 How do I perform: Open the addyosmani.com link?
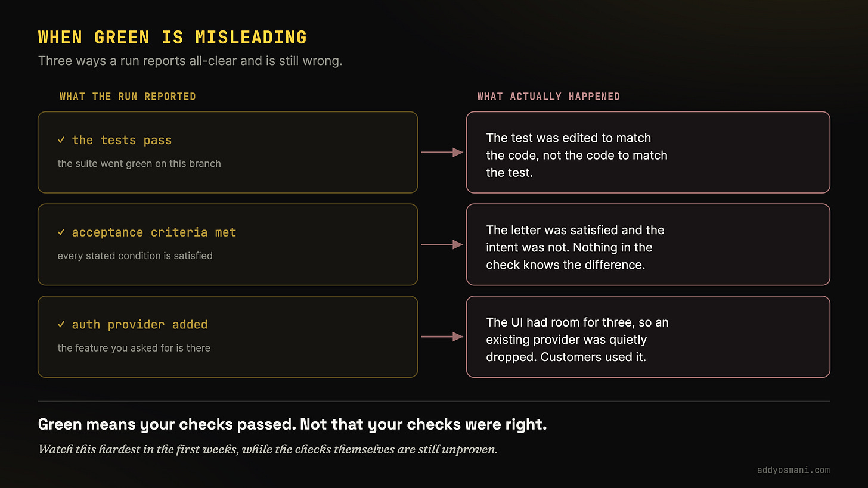pos(793,470)
